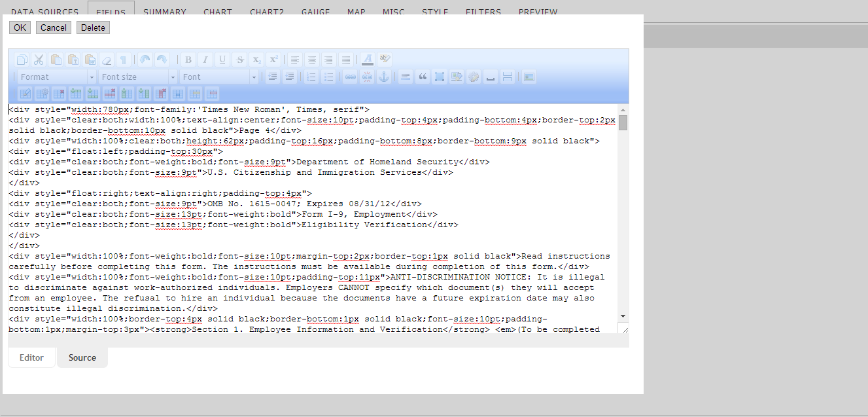Click the Cut scissors icon
This screenshot has height=417, width=868.
39,60
